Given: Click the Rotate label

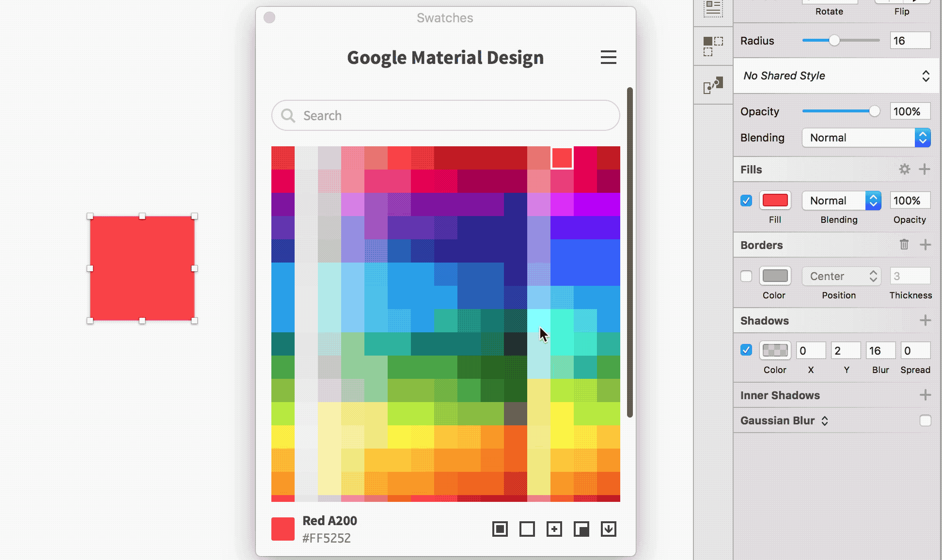Looking at the screenshot, I should coord(829,12).
